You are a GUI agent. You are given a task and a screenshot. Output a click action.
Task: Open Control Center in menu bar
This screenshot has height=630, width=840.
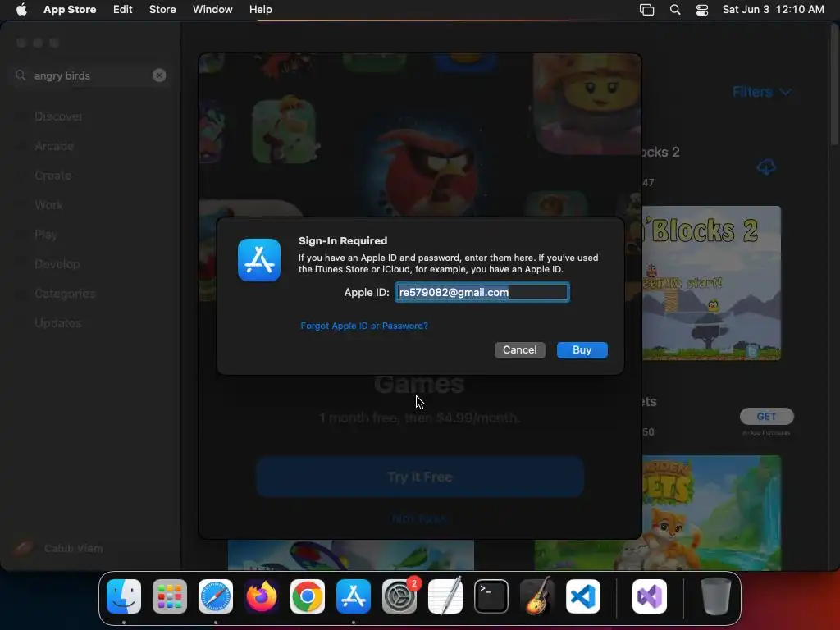tap(702, 10)
